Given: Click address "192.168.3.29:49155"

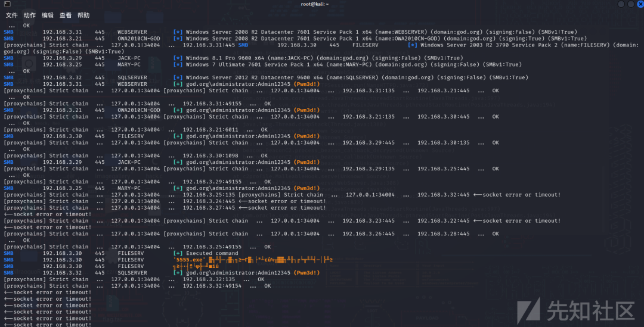Looking at the screenshot, I should pos(212,182).
